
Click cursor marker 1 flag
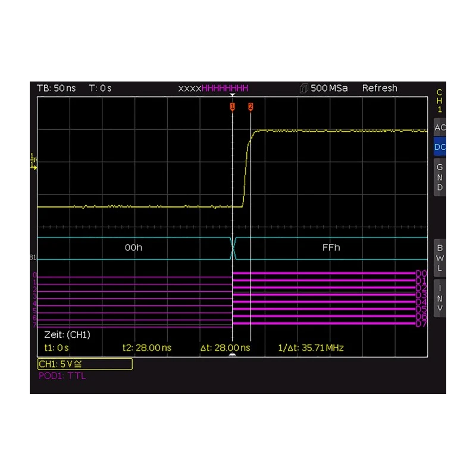232,107
